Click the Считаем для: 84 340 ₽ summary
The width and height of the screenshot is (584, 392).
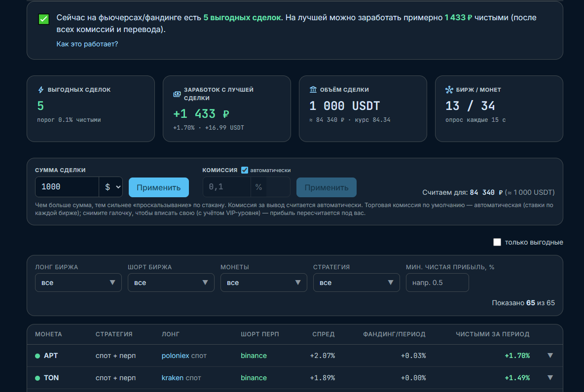tap(463, 192)
